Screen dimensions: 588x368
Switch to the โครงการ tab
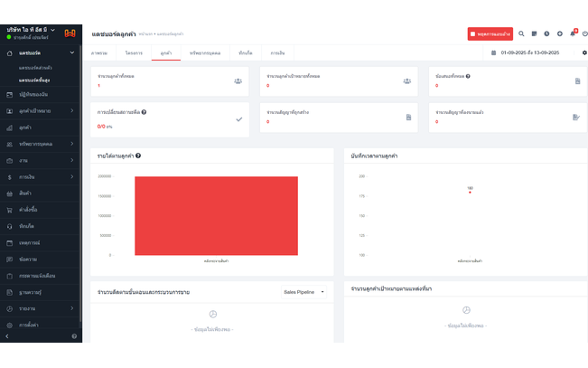coord(133,53)
